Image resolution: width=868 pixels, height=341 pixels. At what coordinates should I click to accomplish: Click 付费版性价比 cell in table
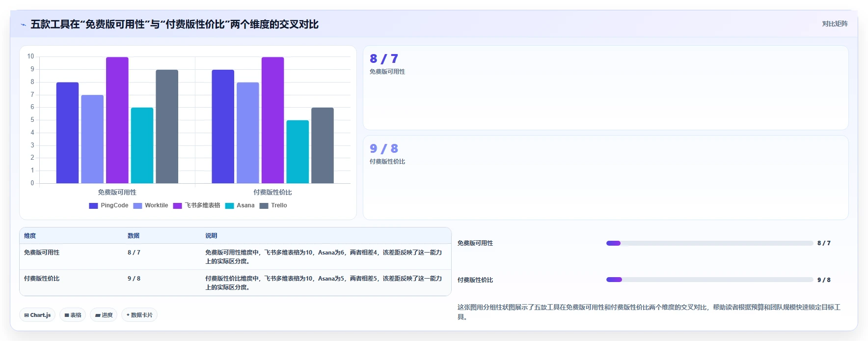[x=42, y=279]
